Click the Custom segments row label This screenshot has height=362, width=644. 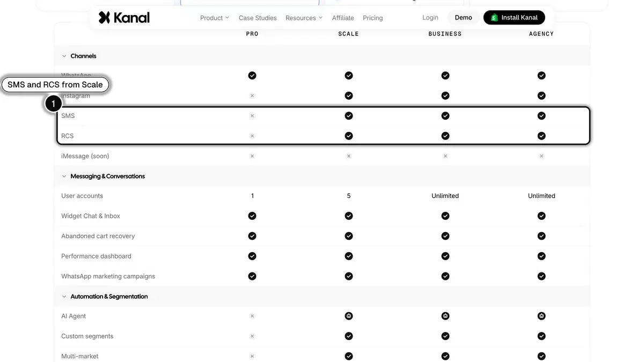tap(87, 336)
